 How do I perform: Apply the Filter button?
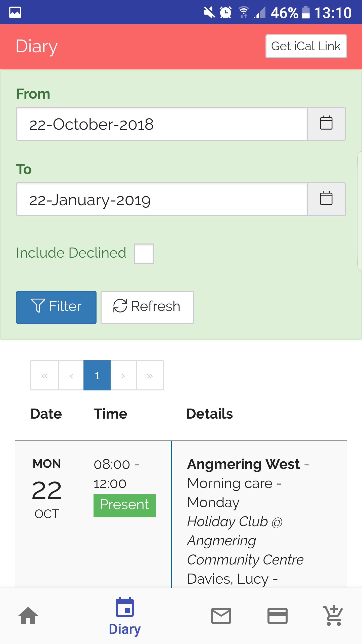[x=56, y=307]
